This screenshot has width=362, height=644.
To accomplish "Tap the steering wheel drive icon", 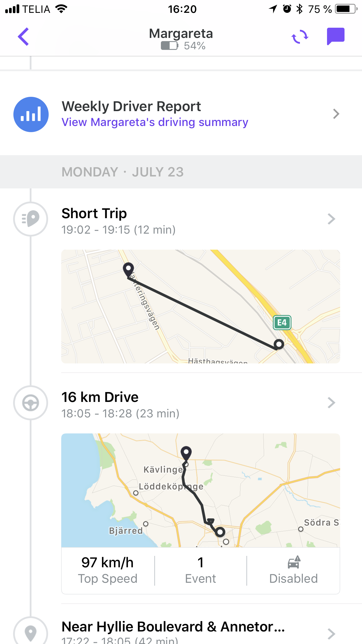I will [31, 403].
